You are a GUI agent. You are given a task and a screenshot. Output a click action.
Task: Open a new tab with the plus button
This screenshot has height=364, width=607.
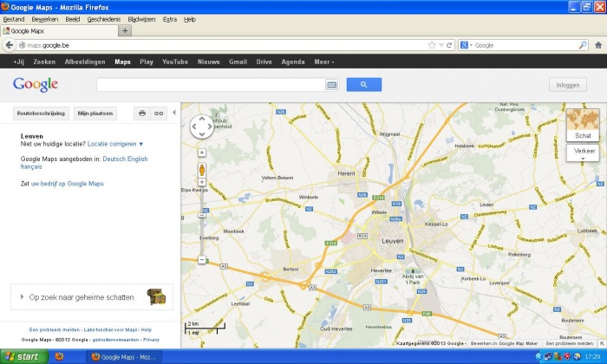(x=125, y=30)
